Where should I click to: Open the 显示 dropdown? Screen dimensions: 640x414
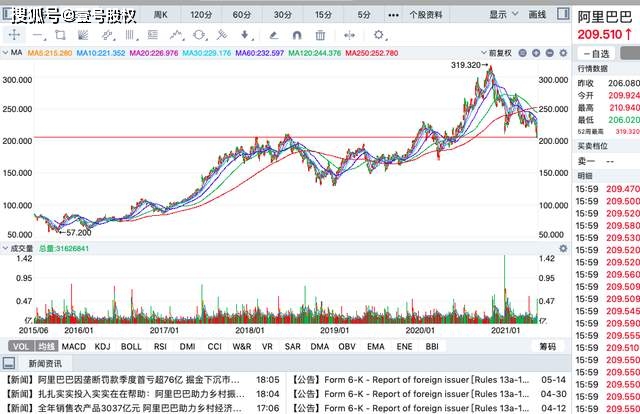[503, 15]
